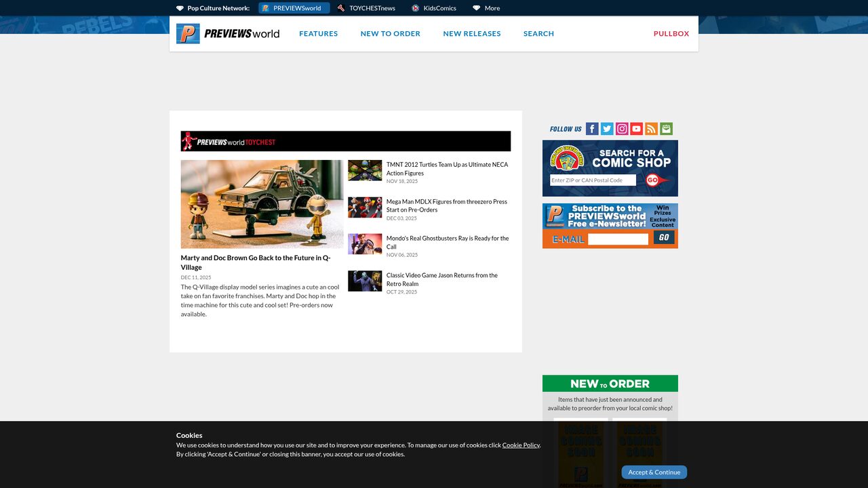Open Classic Video Game Jason thumbnail

tap(365, 281)
